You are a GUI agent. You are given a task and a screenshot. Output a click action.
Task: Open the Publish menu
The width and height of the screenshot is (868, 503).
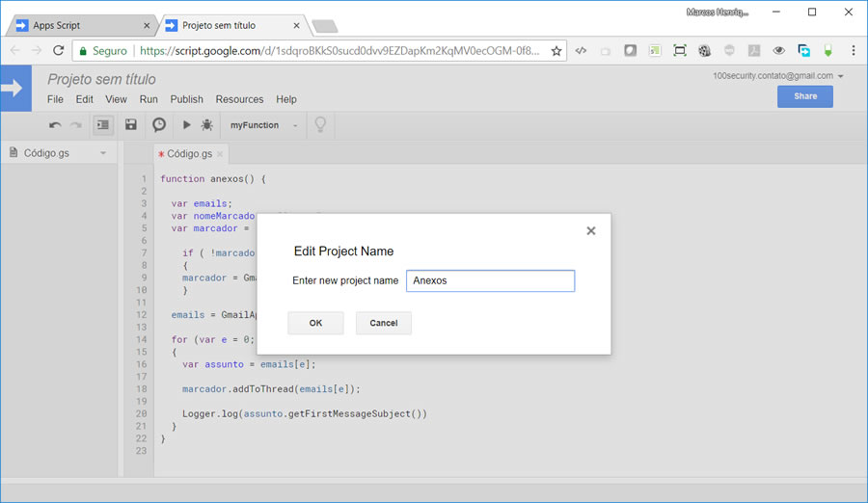click(x=186, y=99)
